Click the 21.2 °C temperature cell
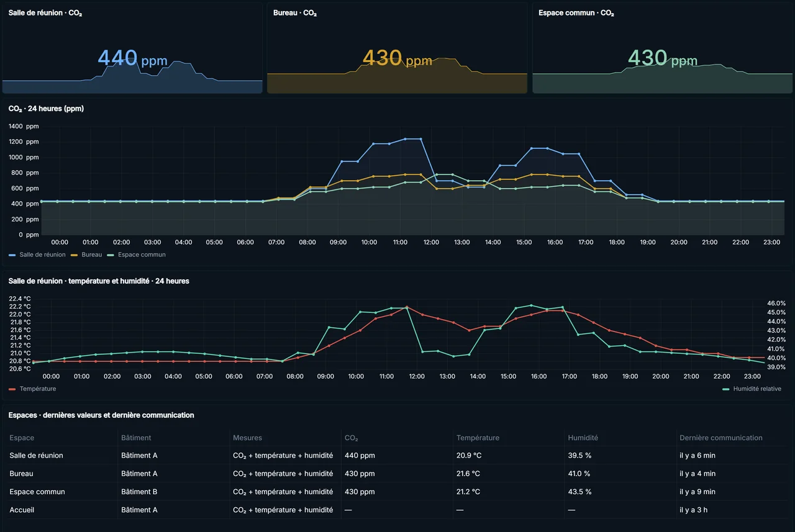Image resolution: width=795 pixels, height=532 pixels. pyautogui.click(x=468, y=492)
